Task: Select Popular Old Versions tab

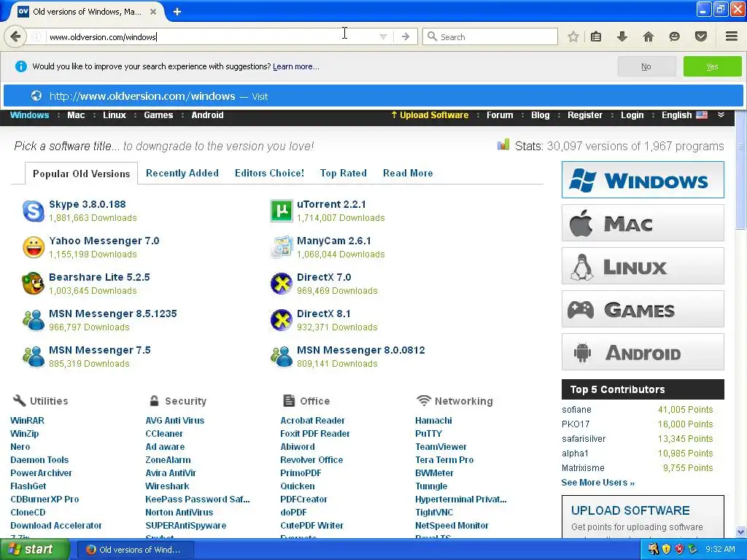Action: (x=82, y=174)
